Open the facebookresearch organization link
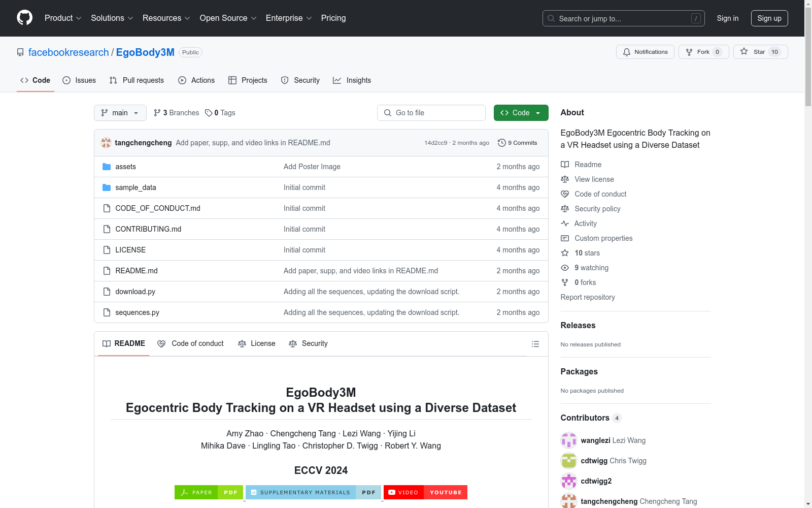 (69, 52)
